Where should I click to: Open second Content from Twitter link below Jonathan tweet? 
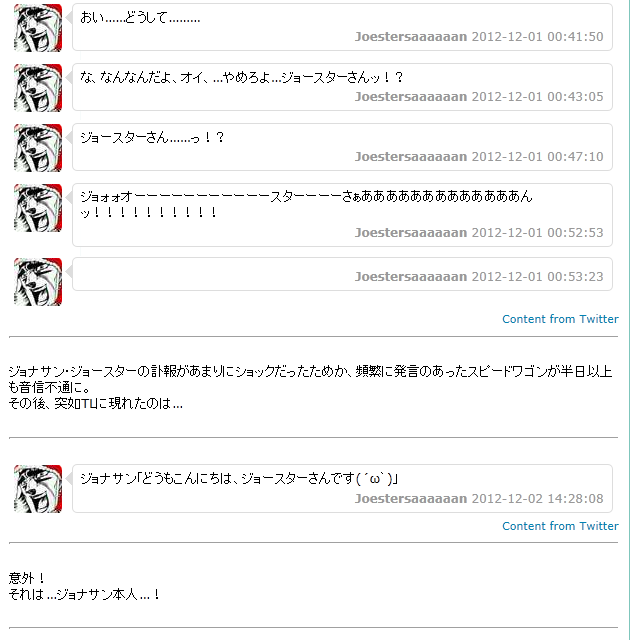560,526
